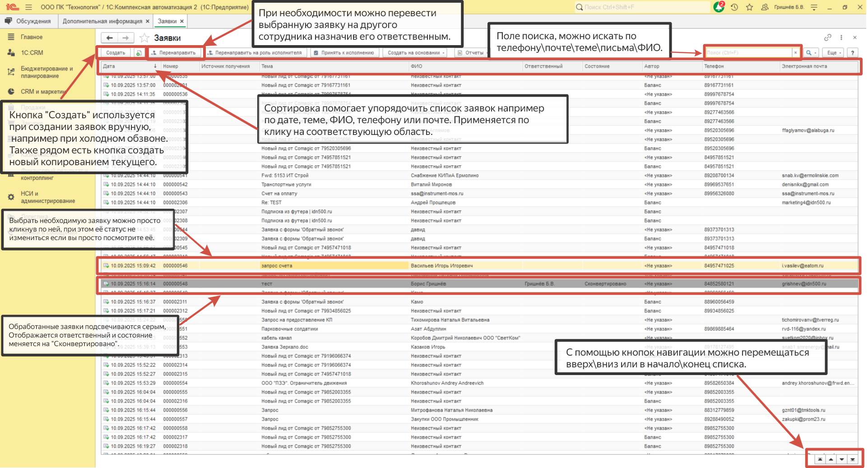Click the notifications bell icon
This screenshot has width=868, height=468.
pos(719,7)
